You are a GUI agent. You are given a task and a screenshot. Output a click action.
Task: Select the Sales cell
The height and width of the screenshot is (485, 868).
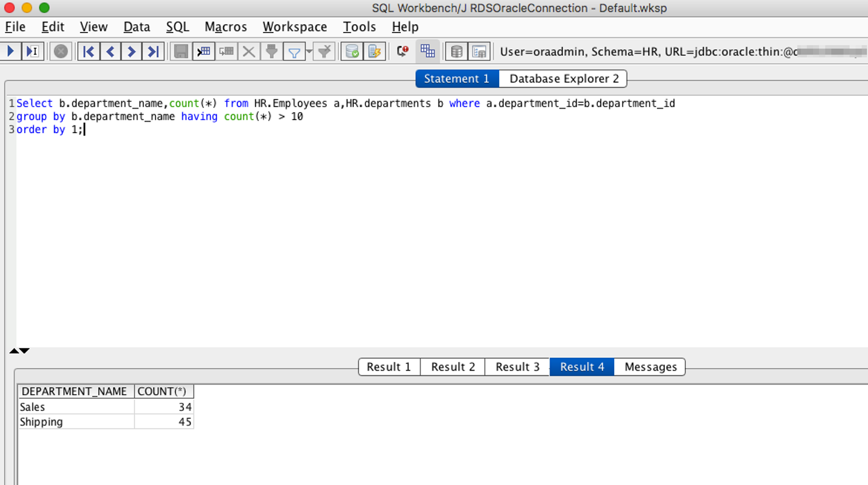76,407
